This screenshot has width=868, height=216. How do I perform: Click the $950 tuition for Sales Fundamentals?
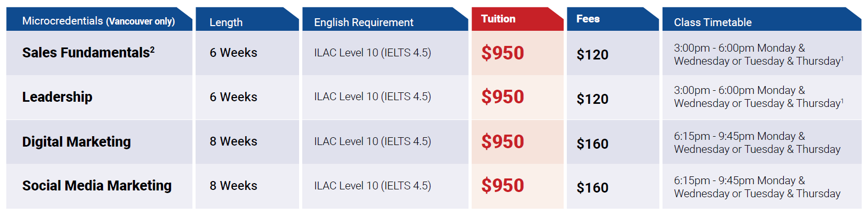502,53
